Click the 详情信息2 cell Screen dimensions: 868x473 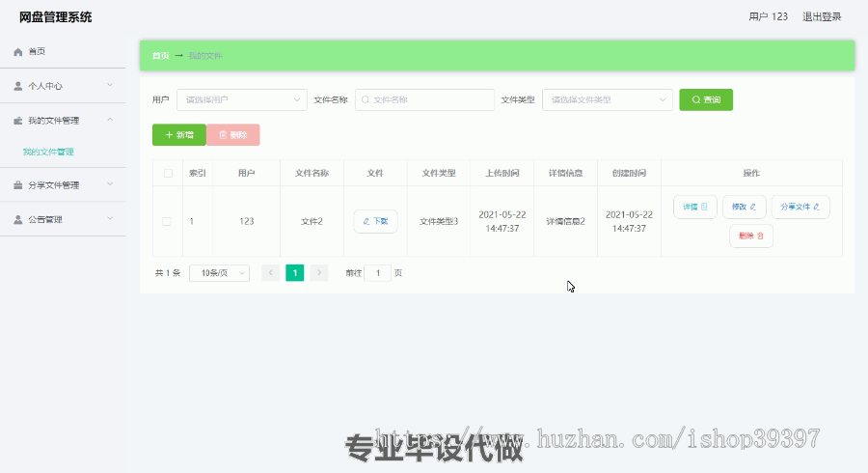[565, 221]
